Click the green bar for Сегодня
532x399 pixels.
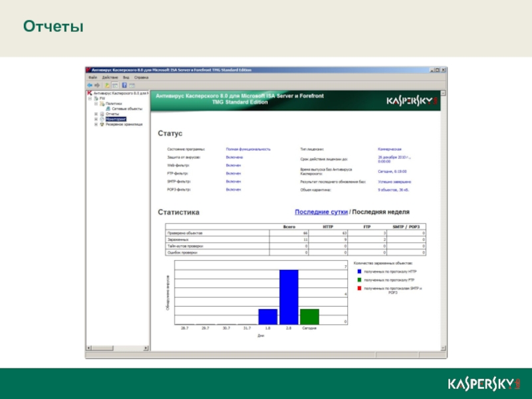(x=309, y=317)
